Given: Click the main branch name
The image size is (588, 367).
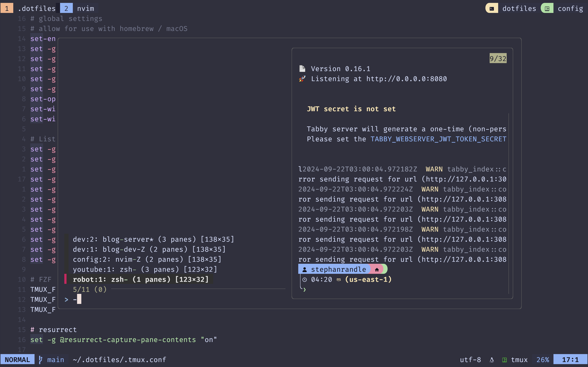Looking at the screenshot, I should tap(56, 360).
